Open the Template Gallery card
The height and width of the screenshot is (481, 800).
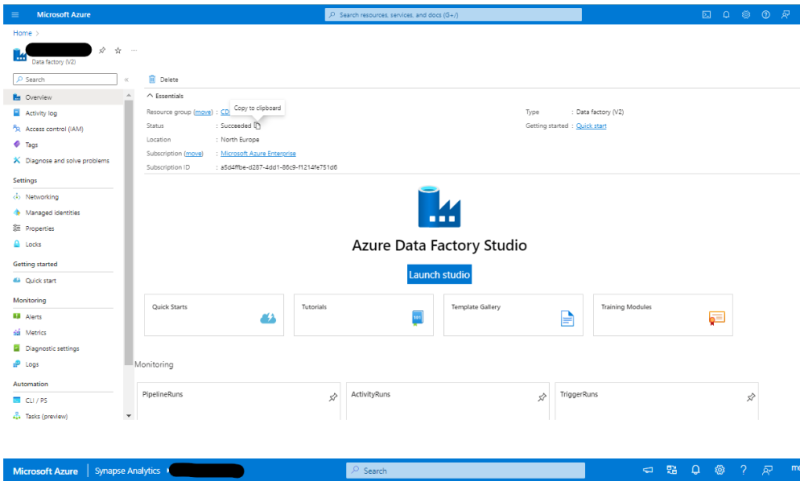pyautogui.click(x=514, y=315)
